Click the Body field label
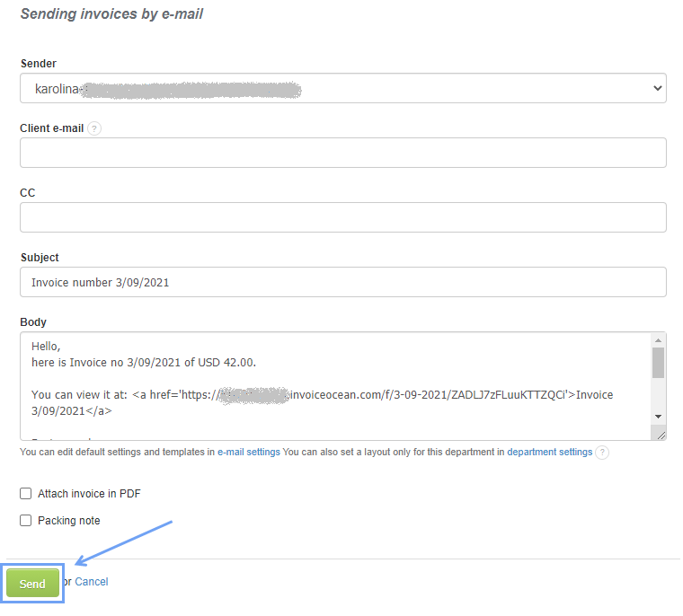 click(x=33, y=322)
